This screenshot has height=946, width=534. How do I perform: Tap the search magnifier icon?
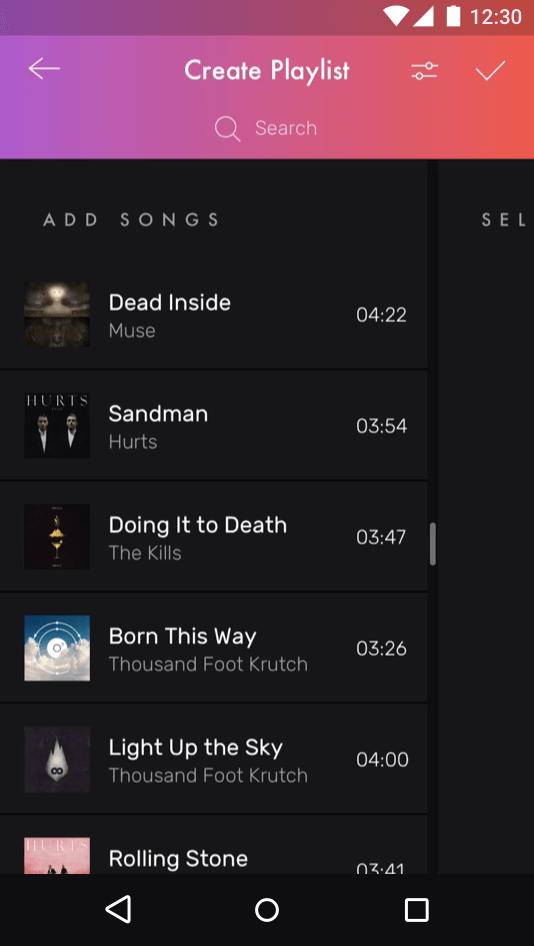point(227,129)
